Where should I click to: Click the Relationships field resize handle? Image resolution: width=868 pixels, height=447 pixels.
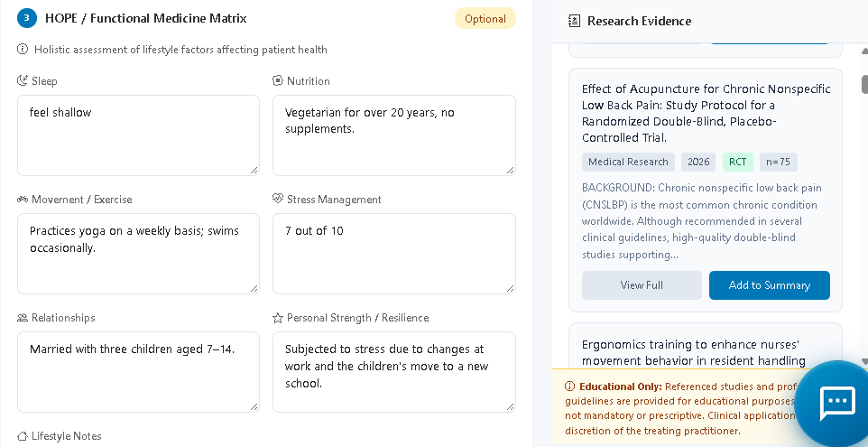254,407
